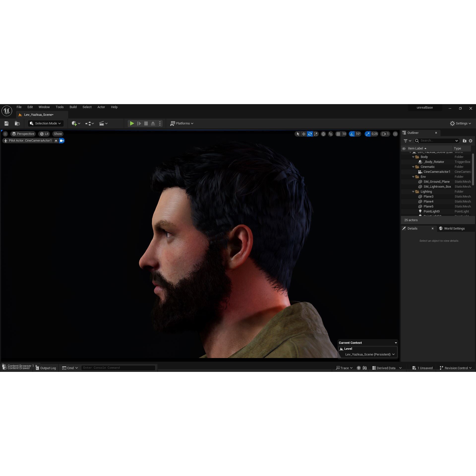The width and height of the screenshot is (476, 476).
Task: Close the Outliner tab
Action: pyautogui.click(x=436, y=133)
